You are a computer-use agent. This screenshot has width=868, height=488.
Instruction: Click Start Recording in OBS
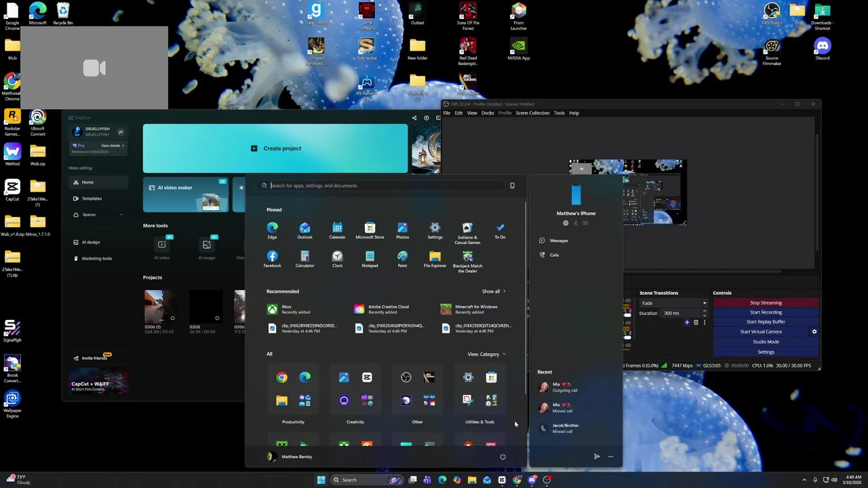[x=766, y=312]
